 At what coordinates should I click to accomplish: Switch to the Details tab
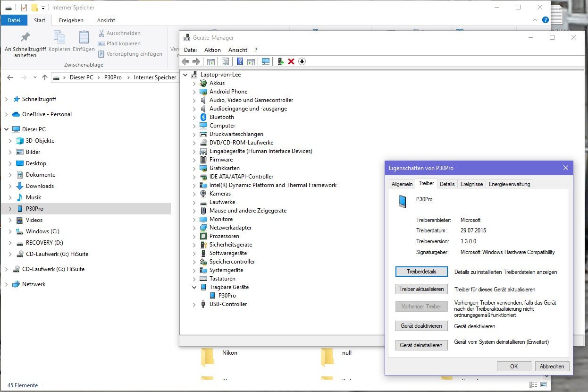pyautogui.click(x=447, y=184)
